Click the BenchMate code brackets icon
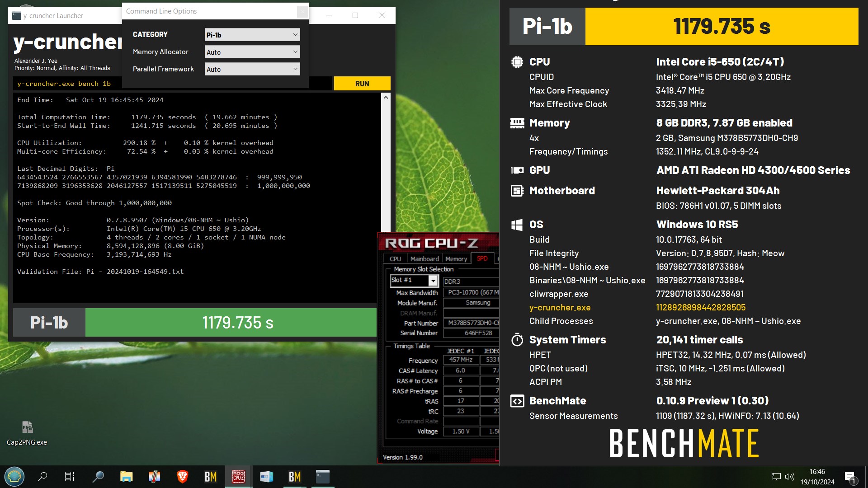The image size is (868, 488). [x=517, y=401]
